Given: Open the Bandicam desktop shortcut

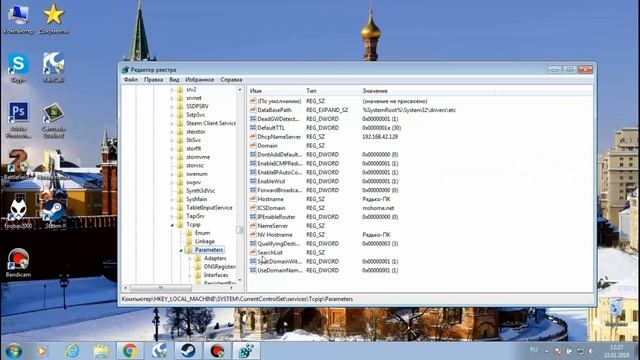Looking at the screenshot, I should click(18, 263).
